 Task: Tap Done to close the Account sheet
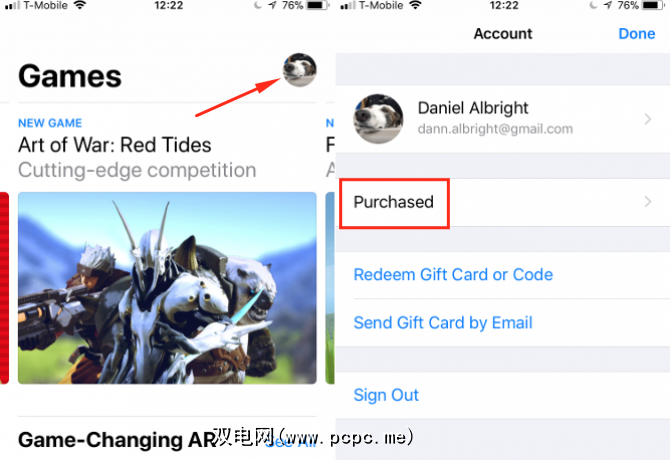(x=637, y=34)
